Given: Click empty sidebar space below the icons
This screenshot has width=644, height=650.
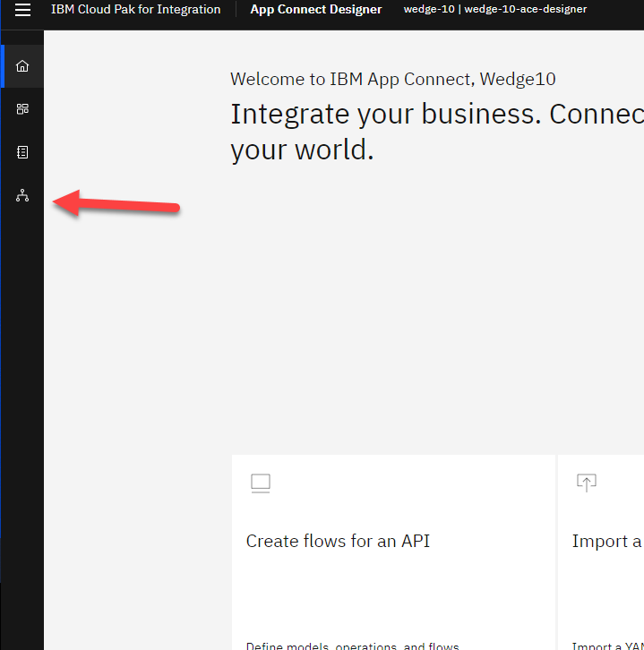Looking at the screenshot, I should coord(22,403).
